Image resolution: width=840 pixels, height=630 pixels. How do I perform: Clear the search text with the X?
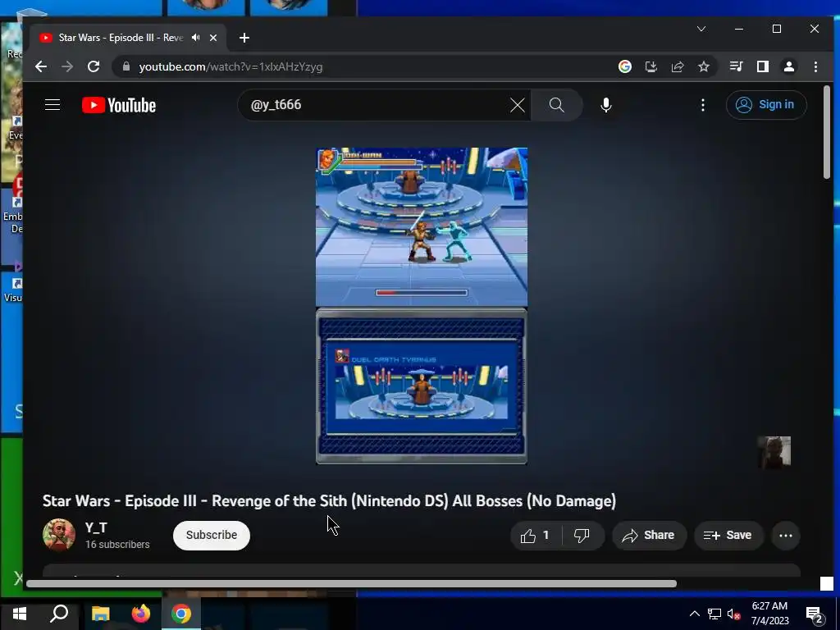pos(518,105)
